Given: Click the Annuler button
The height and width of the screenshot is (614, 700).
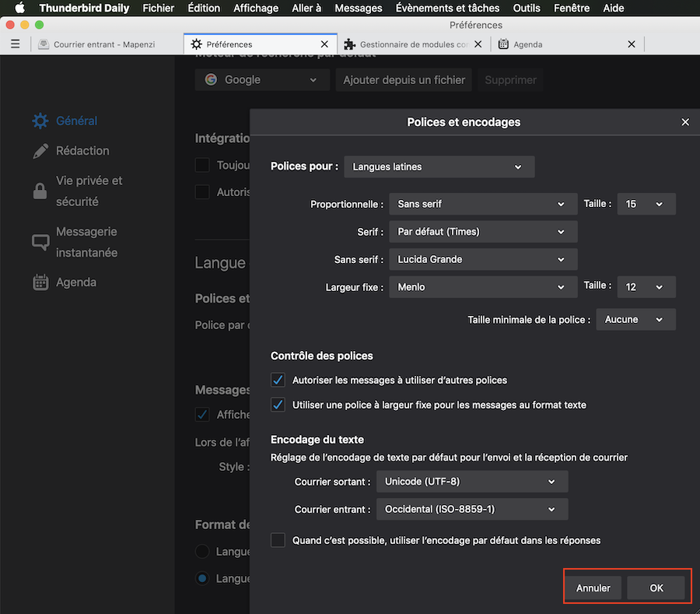Looking at the screenshot, I should (593, 588).
